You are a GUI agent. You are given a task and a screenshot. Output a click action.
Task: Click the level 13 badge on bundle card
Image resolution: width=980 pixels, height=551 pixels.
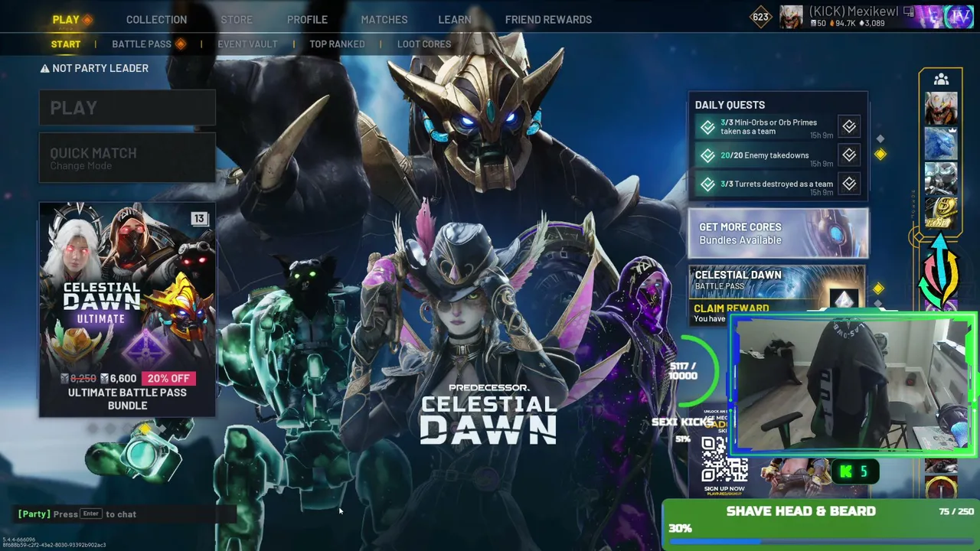pyautogui.click(x=199, y=219)
